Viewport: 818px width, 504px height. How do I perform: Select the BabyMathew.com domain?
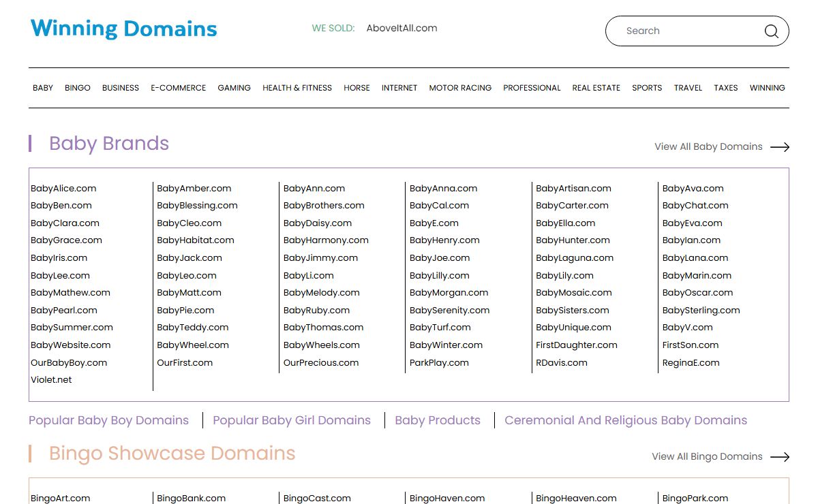tap(70, 293)
